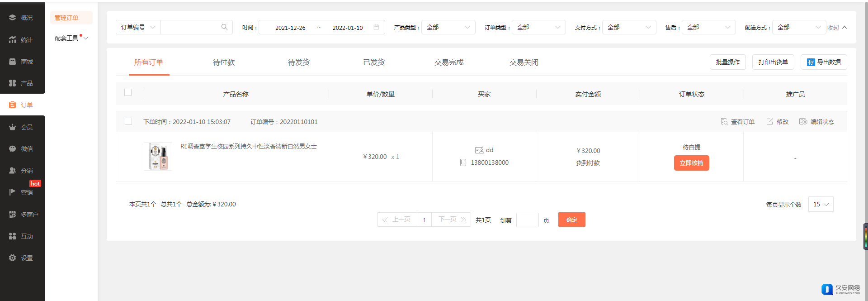Click the 查看订单 view order icon
868x301 pixels.
click(724, 121)
